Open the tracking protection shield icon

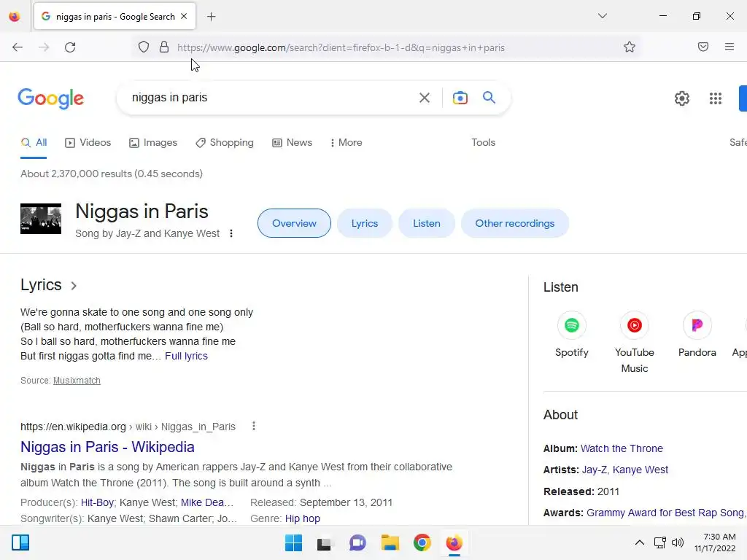click(144, 47)
